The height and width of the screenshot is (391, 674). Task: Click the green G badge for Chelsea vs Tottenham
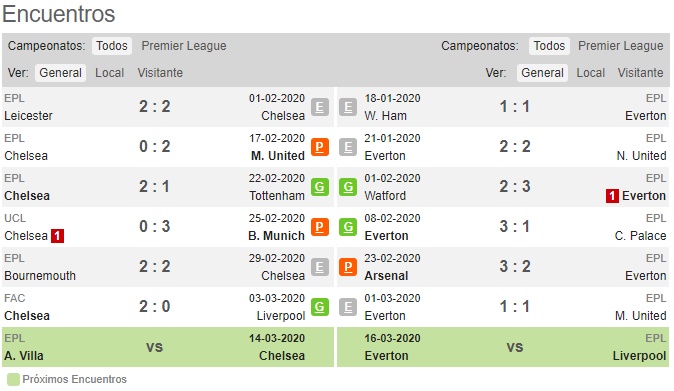[319, 187]
